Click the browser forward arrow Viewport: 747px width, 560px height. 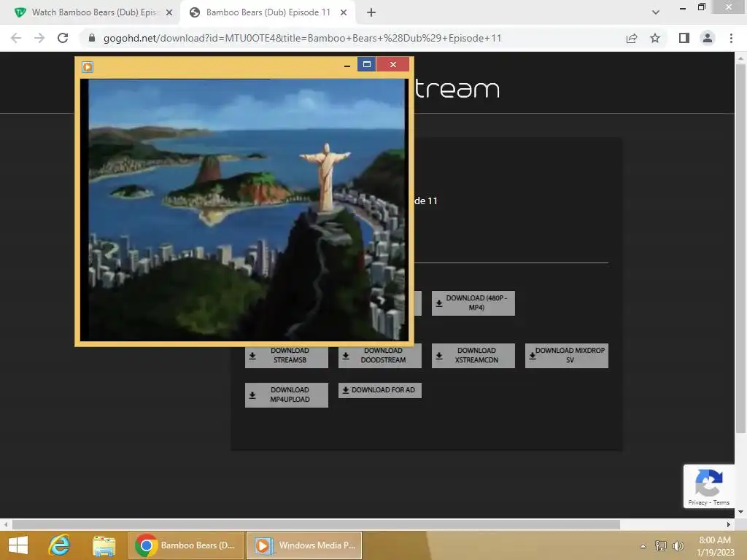click(39, 38)
